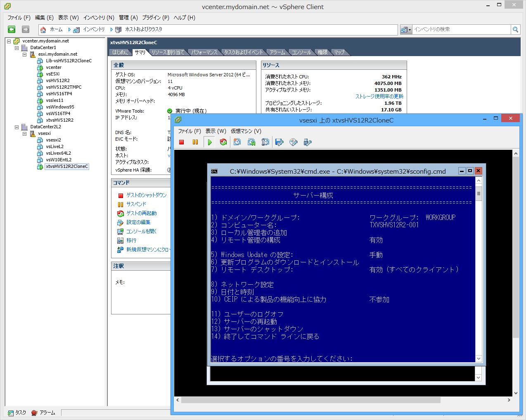Click the Guest Shutdown link
526x420 pixels.
(x=147, y=195)
